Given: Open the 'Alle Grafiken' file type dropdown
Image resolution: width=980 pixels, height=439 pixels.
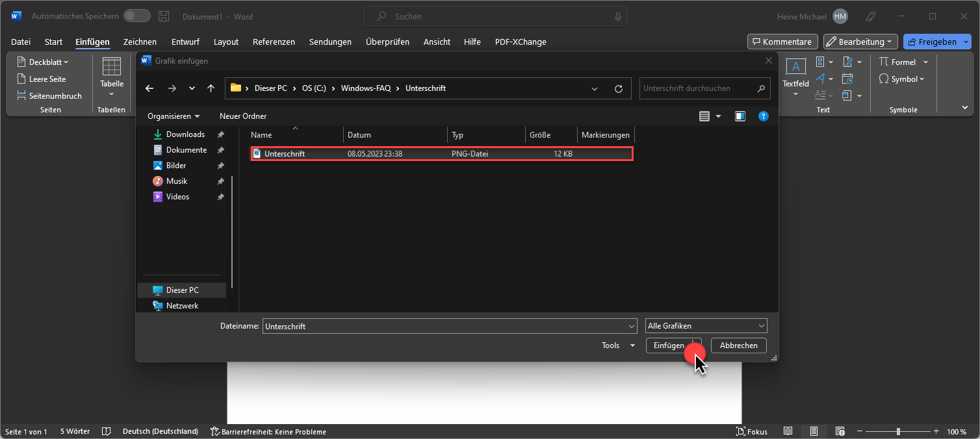Looking at the screenshot, I should pyautogui.click(x=706, y=326).
